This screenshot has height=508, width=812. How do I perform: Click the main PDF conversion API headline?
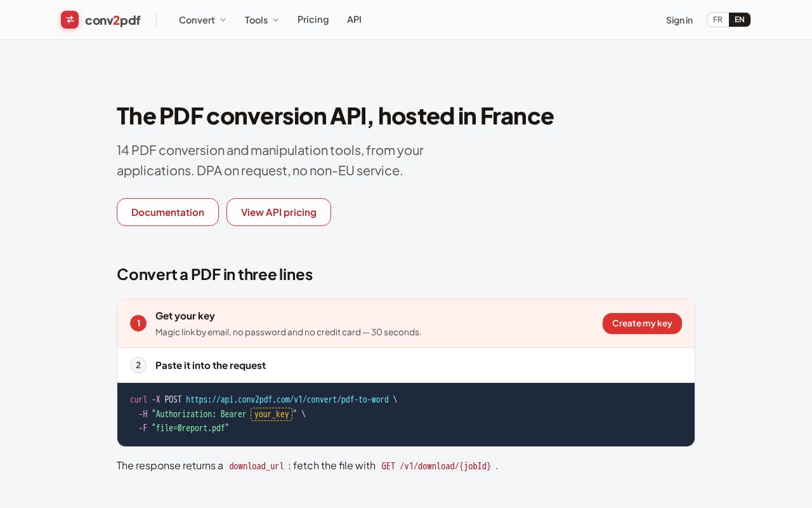tap(335, 116)
